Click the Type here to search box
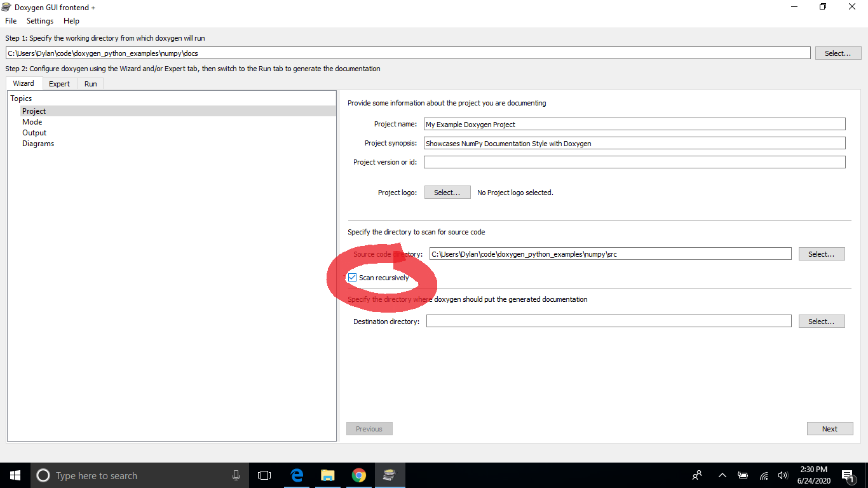Viewport: 868px width, 488px height. point(140,475)
